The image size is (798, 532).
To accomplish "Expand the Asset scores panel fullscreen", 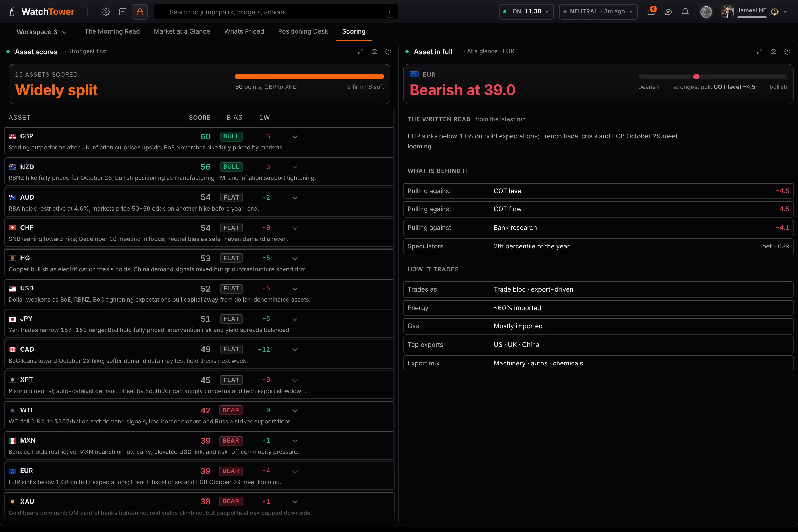I will click(361, 52).
